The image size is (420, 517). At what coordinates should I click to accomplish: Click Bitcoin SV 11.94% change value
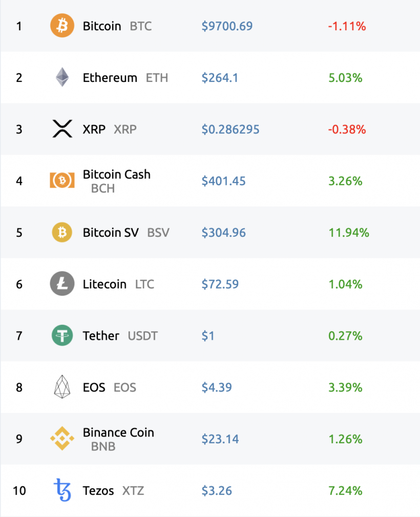pyautogui.click(x=348, y=233)
